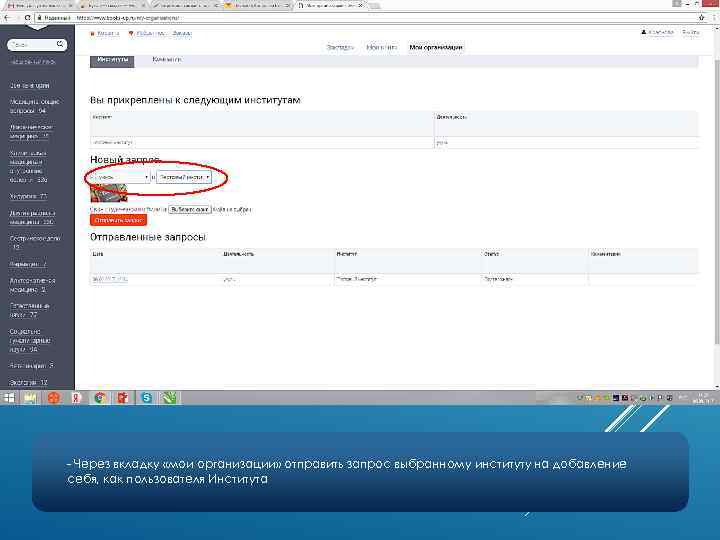
Task: Open the user profile link with person icon
Action: point(657,32)
